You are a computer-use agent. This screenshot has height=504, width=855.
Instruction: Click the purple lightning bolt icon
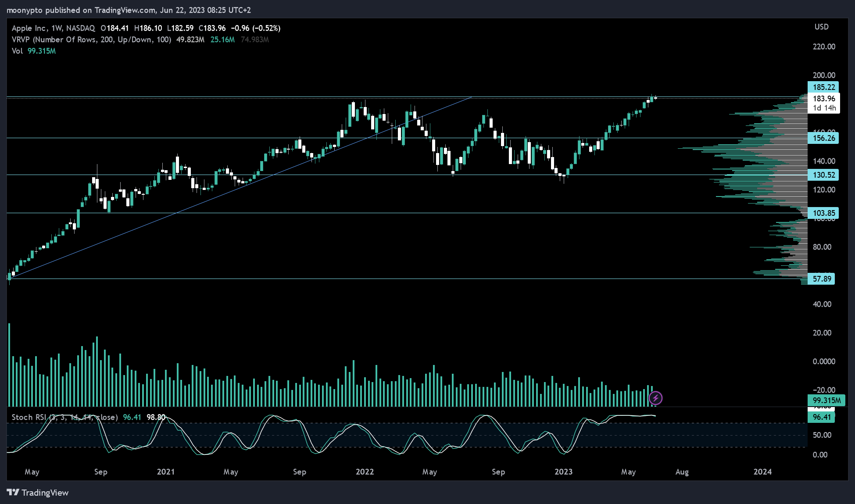(655, 398)
